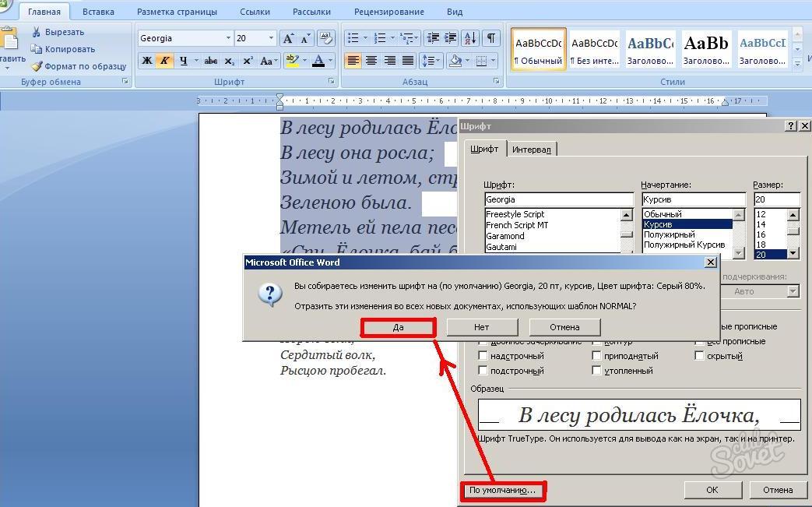Decrease paragraph indent
Screen dimensions: 812x507
[432, 38]
